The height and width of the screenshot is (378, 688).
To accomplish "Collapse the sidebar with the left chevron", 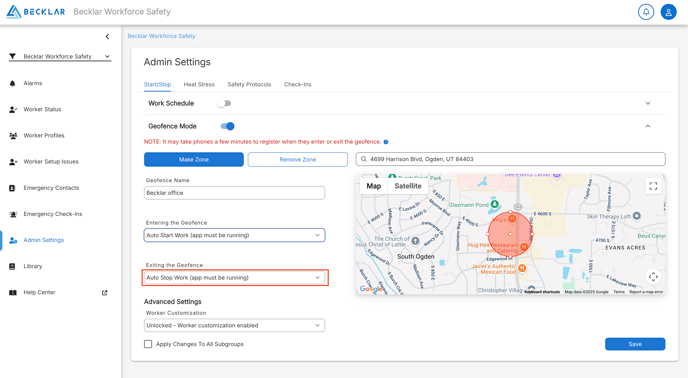I will [107, 36].
